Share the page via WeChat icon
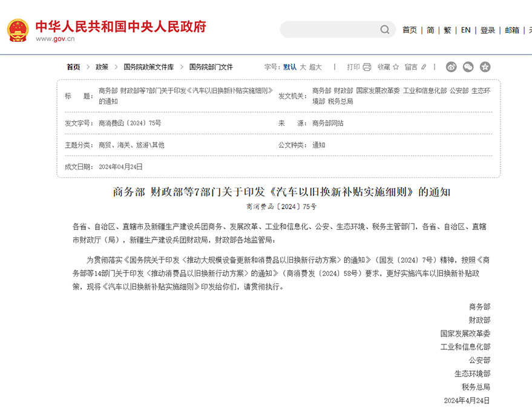532x411 pixels. tap(468, 67)
